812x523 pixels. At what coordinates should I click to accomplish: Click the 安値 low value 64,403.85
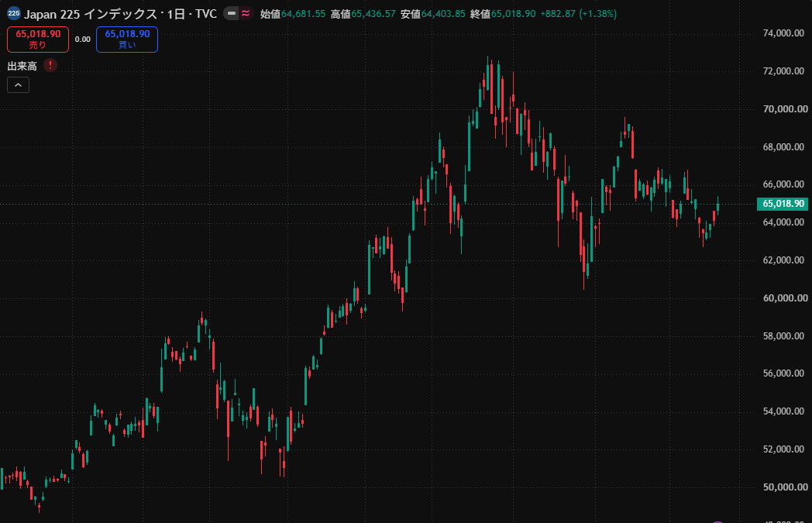443,14
